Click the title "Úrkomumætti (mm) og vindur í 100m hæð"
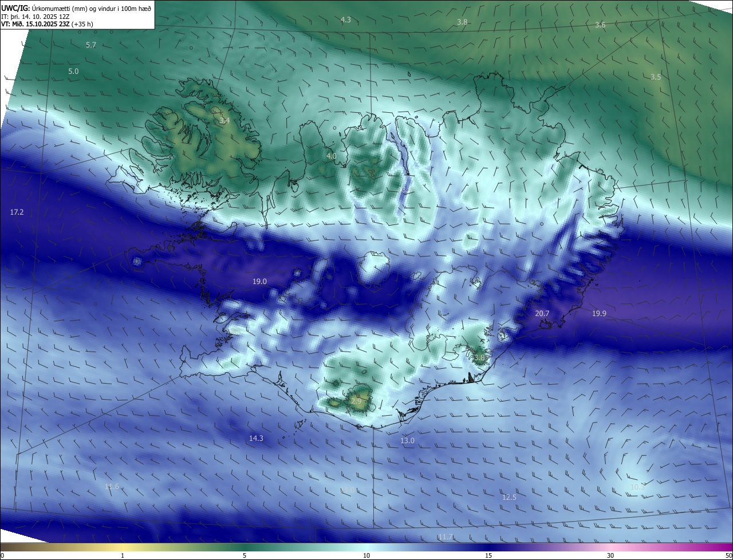The image size is (733, 560). pyautogui.click(x=92, y=7)
